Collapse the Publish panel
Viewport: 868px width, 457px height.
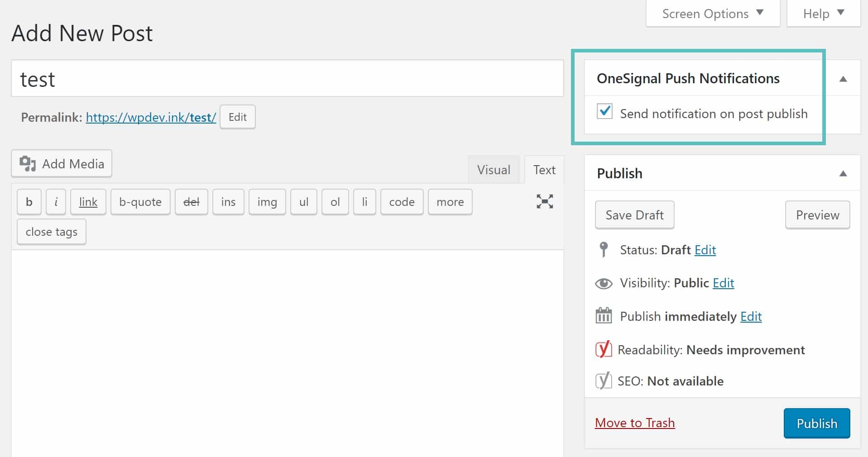click(843, 173)
